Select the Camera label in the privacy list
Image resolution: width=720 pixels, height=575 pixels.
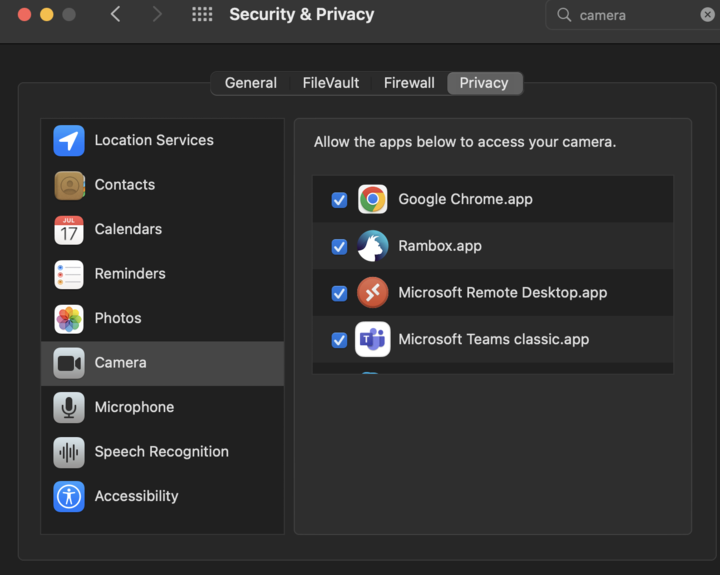(120, 363)
